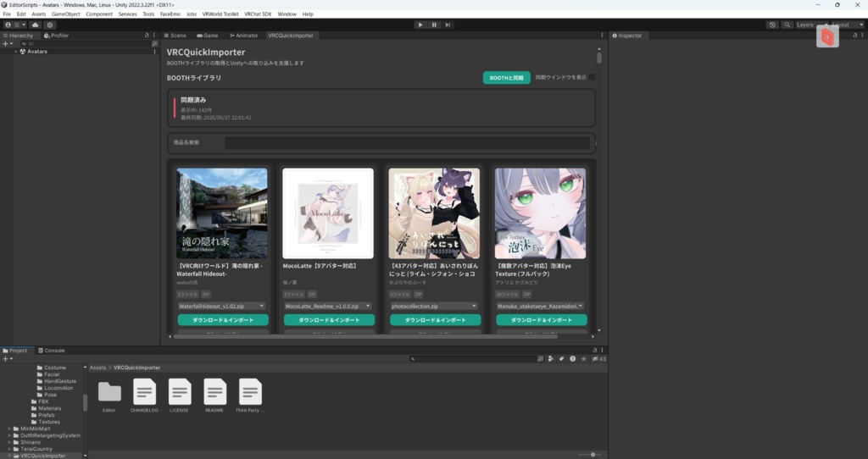The height and width of the screenshot is (459, 868).
Task: Open the Manuka_utakataeye file dropdown
Action: pos(540,306)
